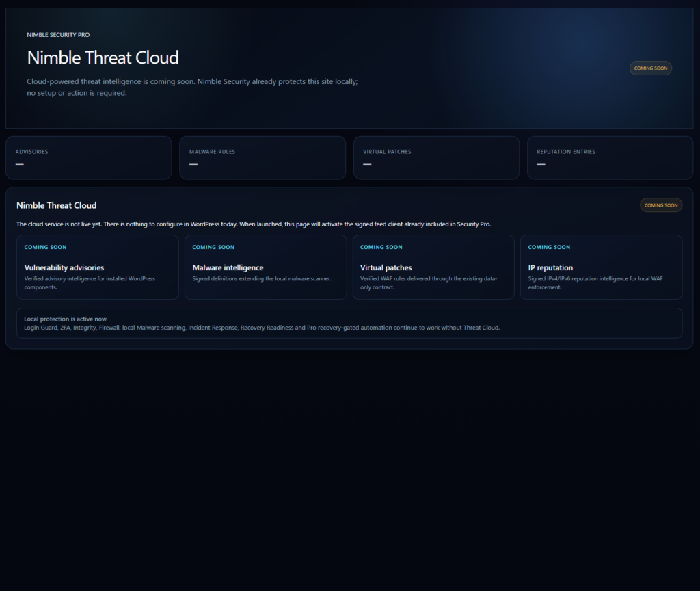Click the dash value under Reputation Entries
Screen dimensions: 700x591
point(541,164)
